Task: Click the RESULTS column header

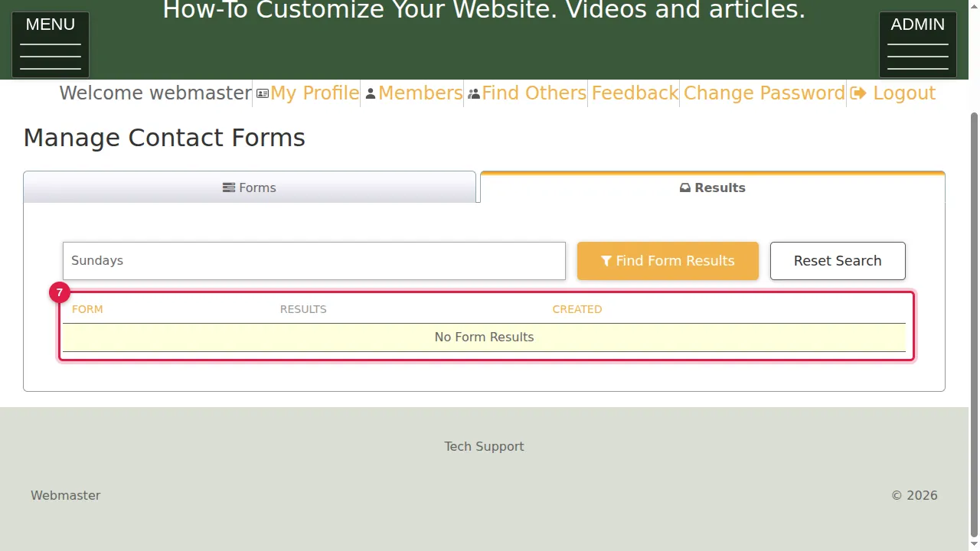Action: [303, 309]
